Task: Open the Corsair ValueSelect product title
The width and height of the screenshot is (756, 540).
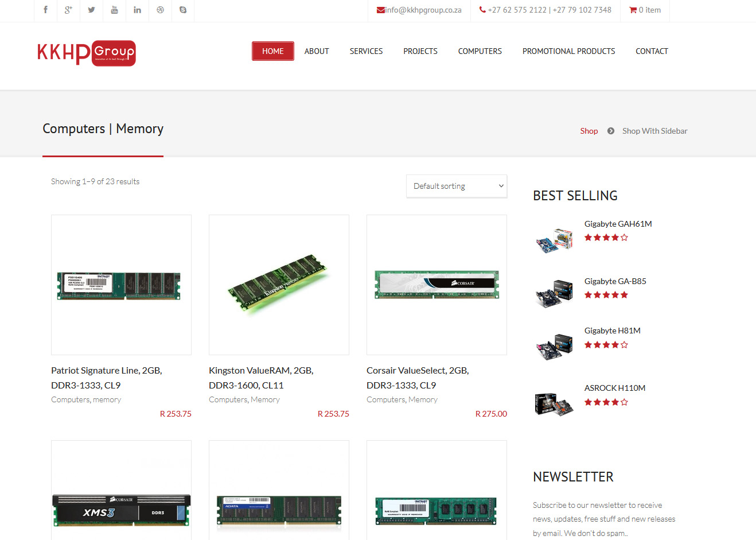Action: pos(418,378)
